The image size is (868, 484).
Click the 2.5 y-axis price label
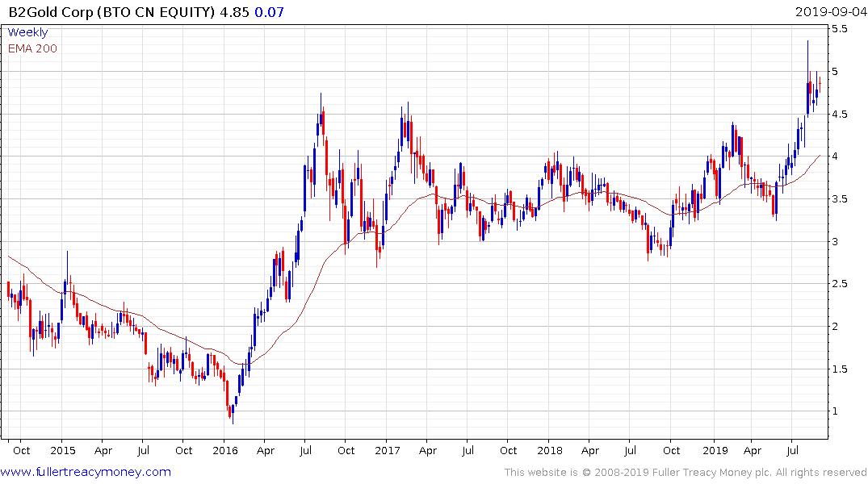[x=839, y=283]
